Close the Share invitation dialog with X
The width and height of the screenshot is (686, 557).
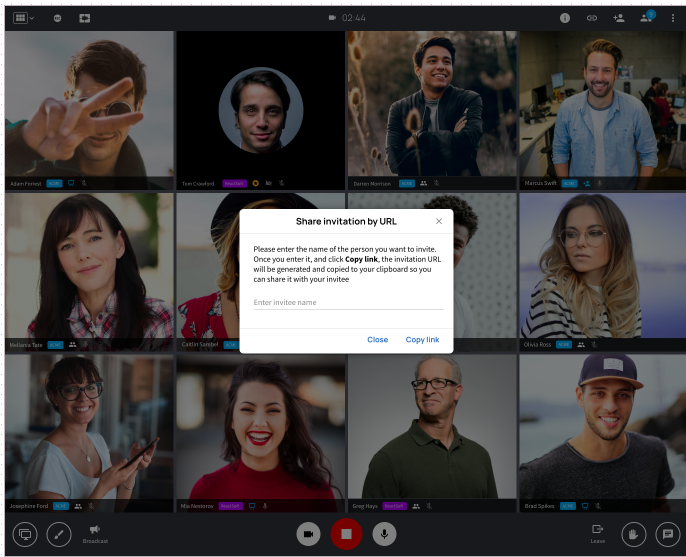(x=439, y=221)
